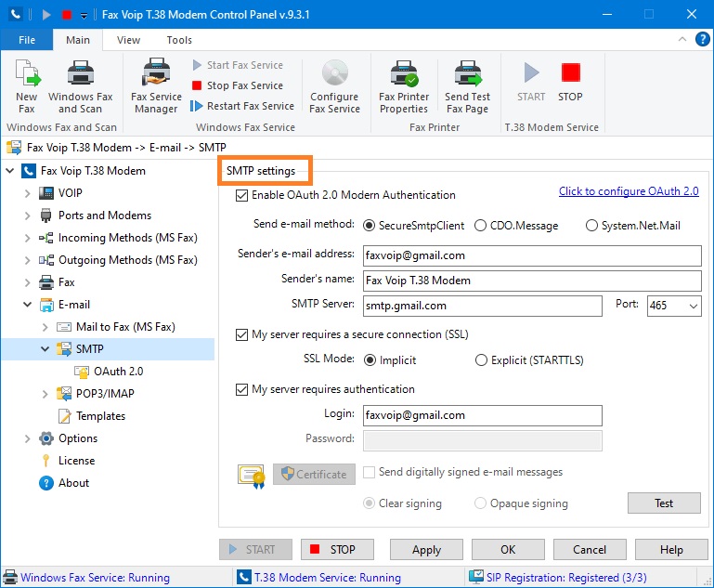Select Templates in the tree

click(100, 416)
